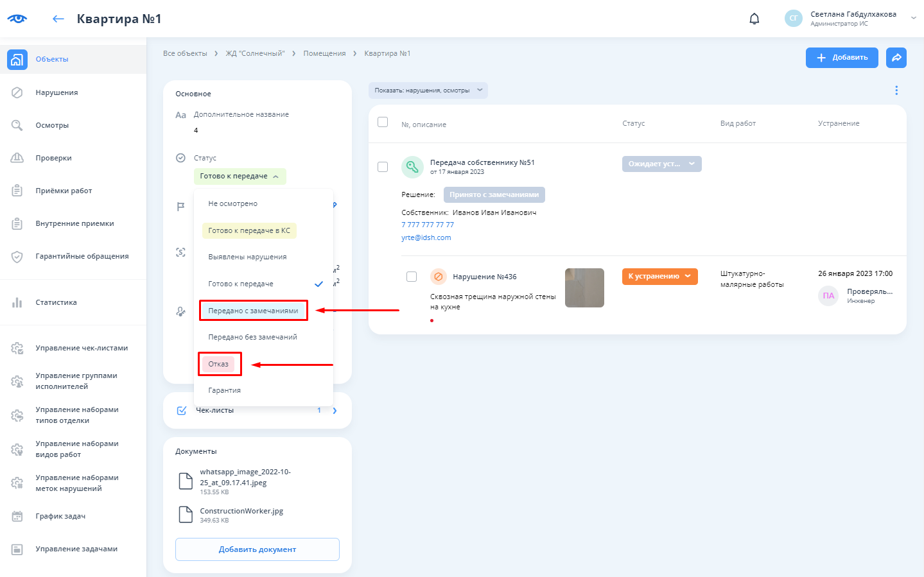This screenshot has height=577, width=924.
Task: Go to Осмотры in the sidebar
Action: 52,125
